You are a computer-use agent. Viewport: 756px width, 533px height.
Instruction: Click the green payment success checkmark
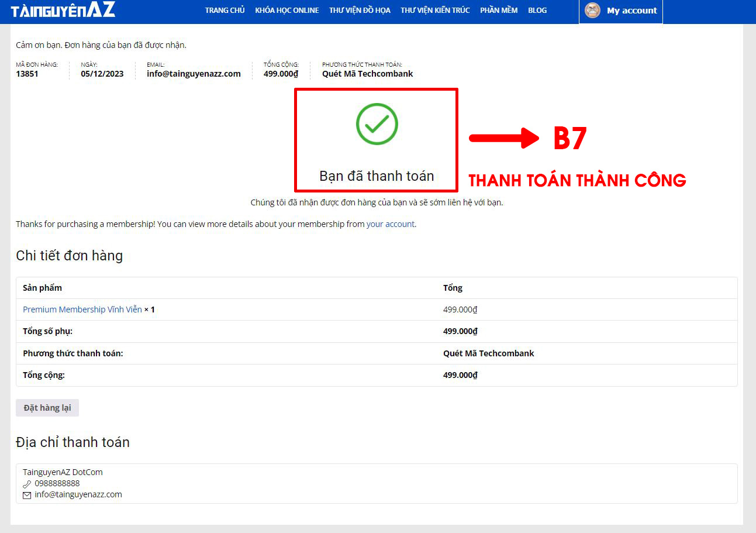point(377,124)
